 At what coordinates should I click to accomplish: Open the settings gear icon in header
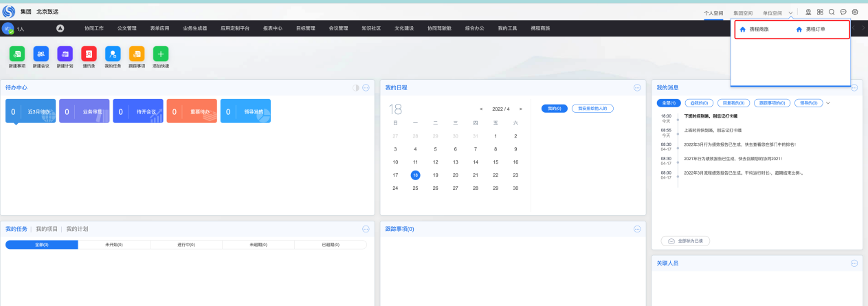pyautogui.click(x=855, y=12)
